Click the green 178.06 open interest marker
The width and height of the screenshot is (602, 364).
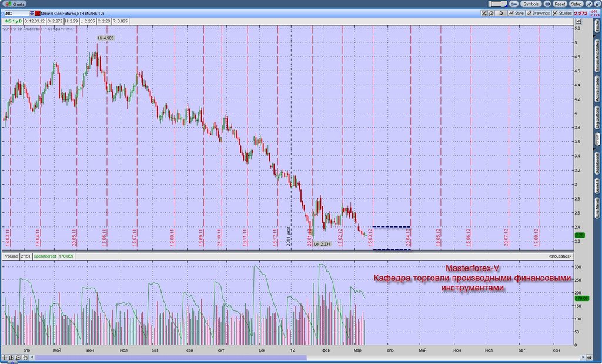tap(581, 298)
